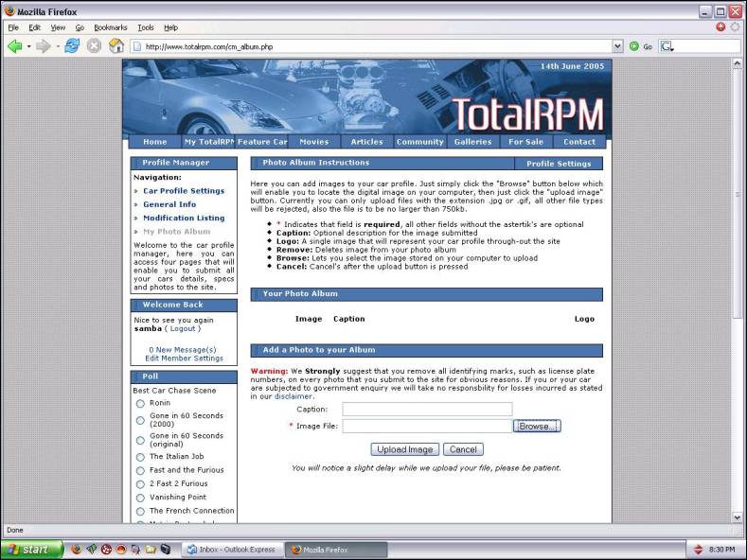Choose The Italian Job radio button

click(x=140, y=457)
